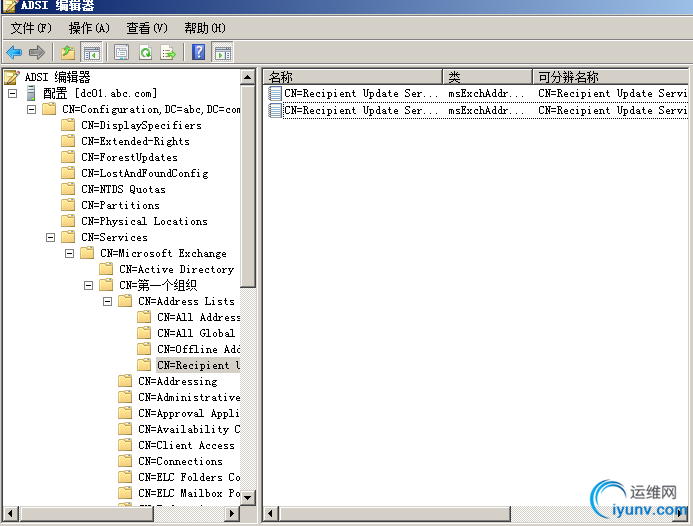
Task: Select the CN=Administrative tree item
Action: click(x=189, y=397)
